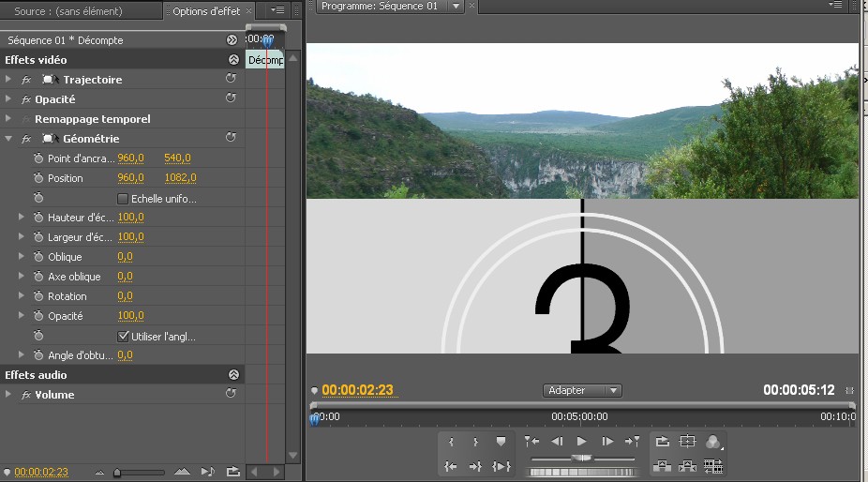Edit the Position Y value 1082,0
This screenshot has height=482, width=868.
[x=180, y=178]
